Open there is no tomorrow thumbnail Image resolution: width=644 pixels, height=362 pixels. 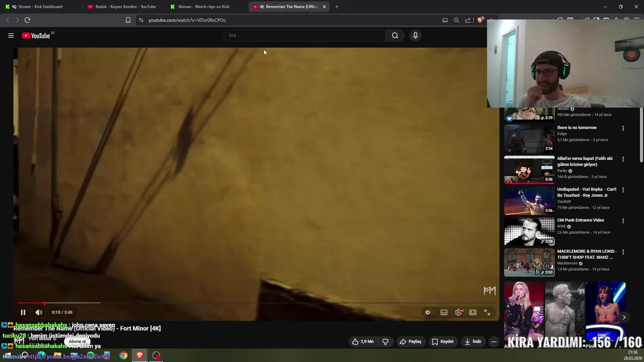point(529,138)
